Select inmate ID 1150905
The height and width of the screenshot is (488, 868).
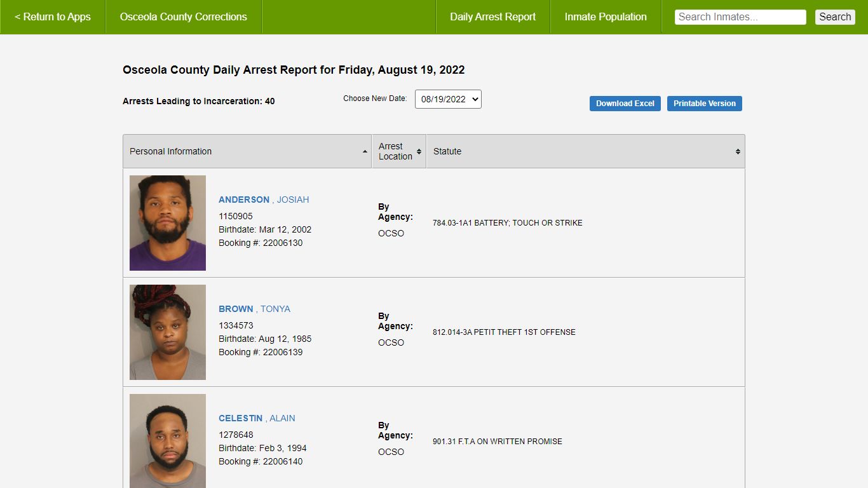coord(236,216)
